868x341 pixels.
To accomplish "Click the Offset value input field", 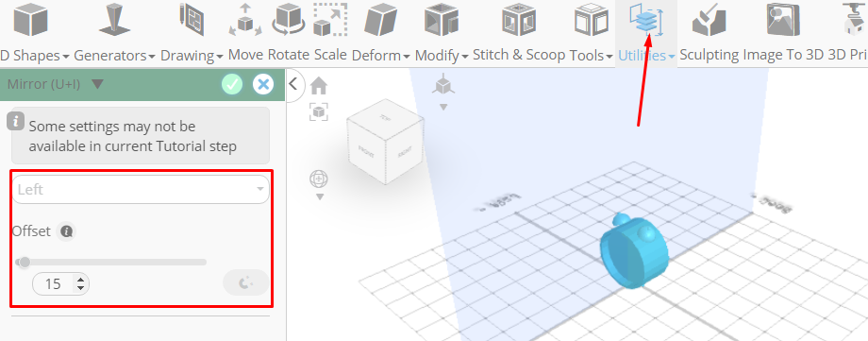I will pos(53,284).
